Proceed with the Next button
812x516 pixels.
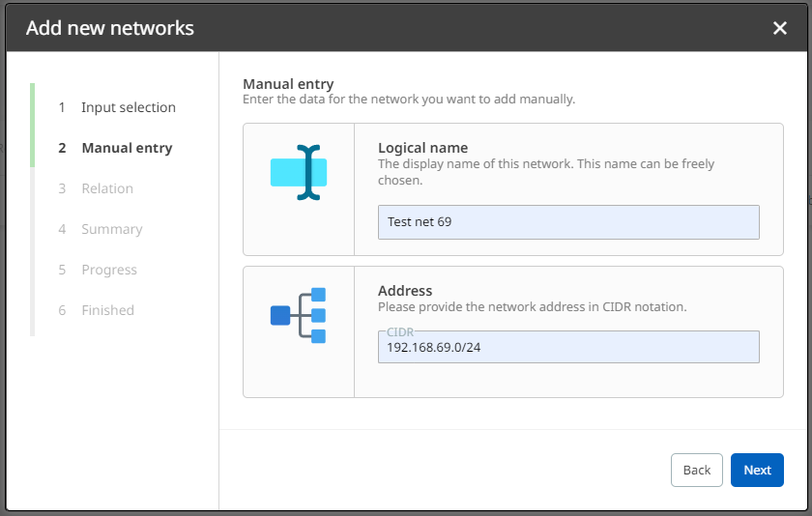click(757, 470)
